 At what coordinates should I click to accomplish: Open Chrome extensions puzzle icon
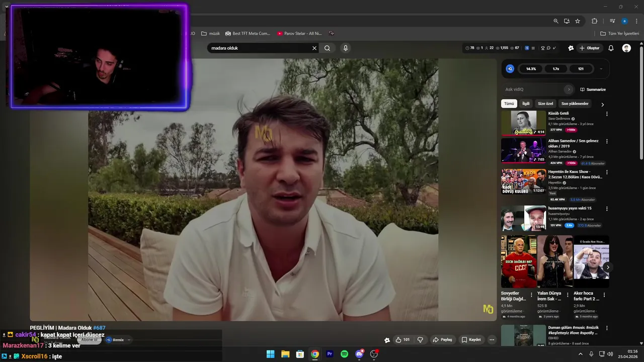[595, 21]
